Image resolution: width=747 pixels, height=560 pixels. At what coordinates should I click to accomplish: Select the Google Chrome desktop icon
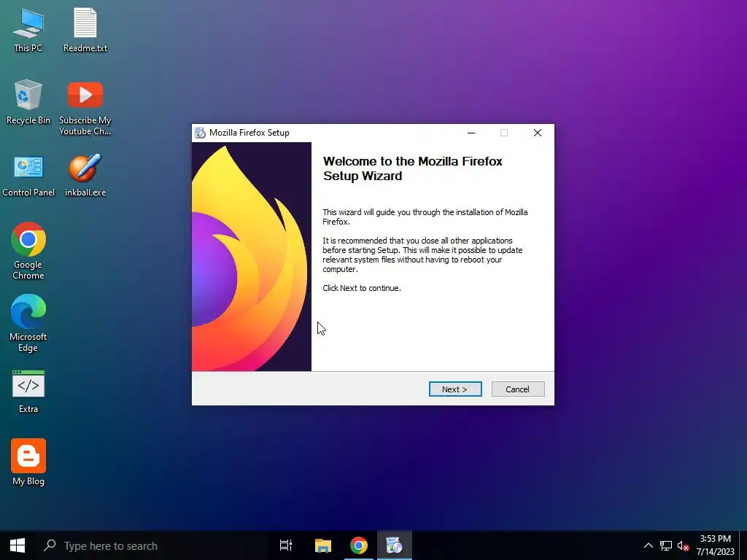click(28, 251)
